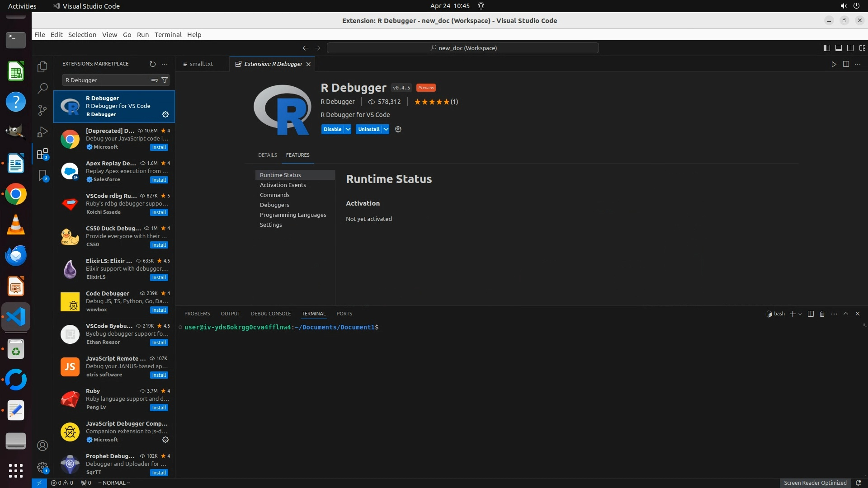Toggle secondary side bar visibility
The height and width of the screenshot is (488, 868).
pyautogui.click(x=850, y=48)
